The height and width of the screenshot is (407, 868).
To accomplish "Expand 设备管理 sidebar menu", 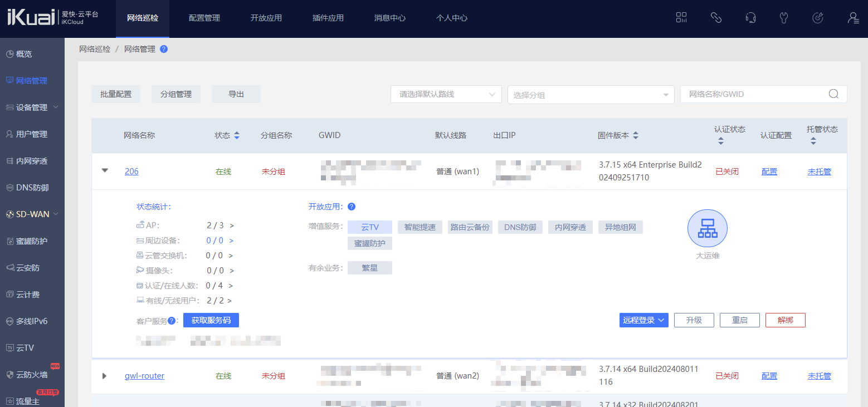I will (32, 107).
